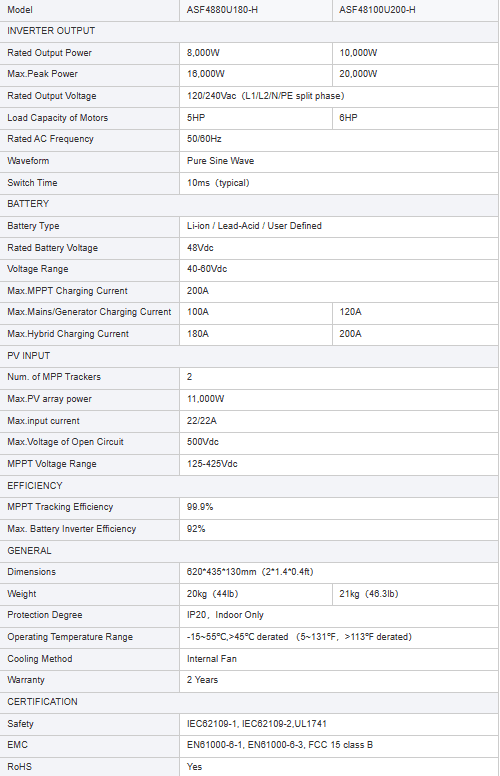Select the Safety certification IEC62109-1 cell
Screen dimensions: 500x776
click(x=339, y=724)
